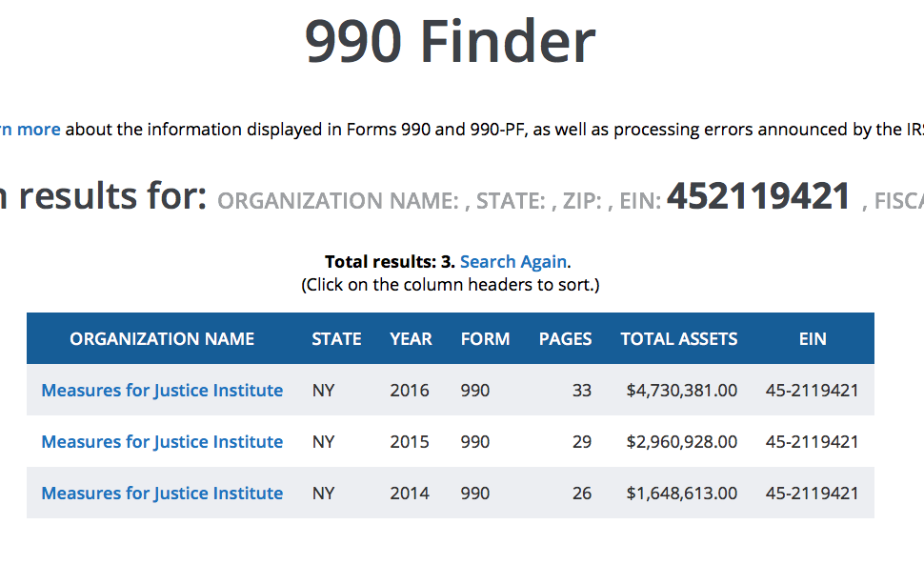The image size is (924, 565).
Task: Sort results by EIN column header
Action: click(x=813, y=339)
